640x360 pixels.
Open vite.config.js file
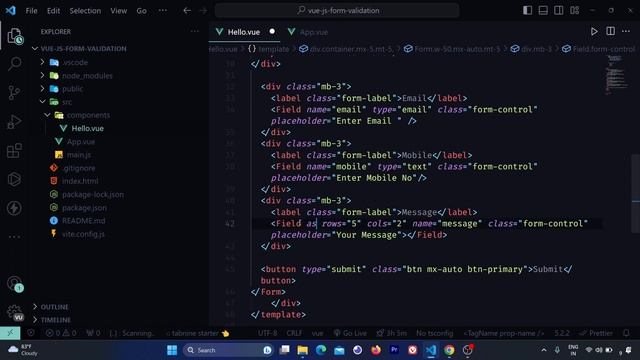83,234
